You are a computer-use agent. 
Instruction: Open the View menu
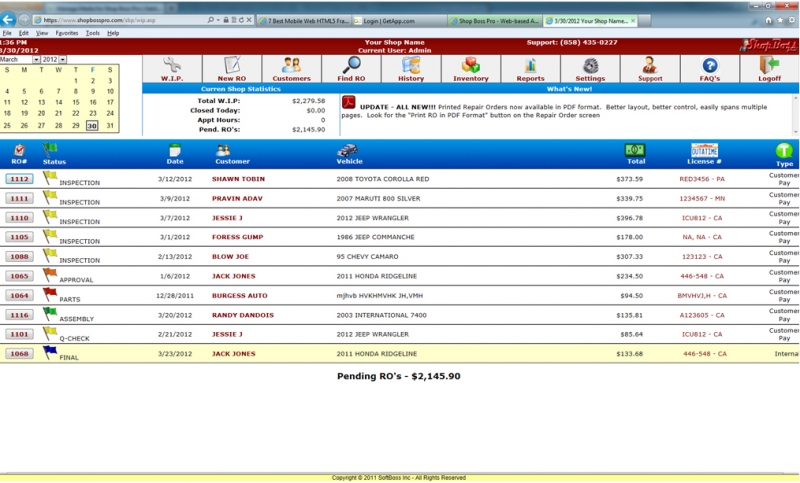pyautogui.click(x=42, y=33)
